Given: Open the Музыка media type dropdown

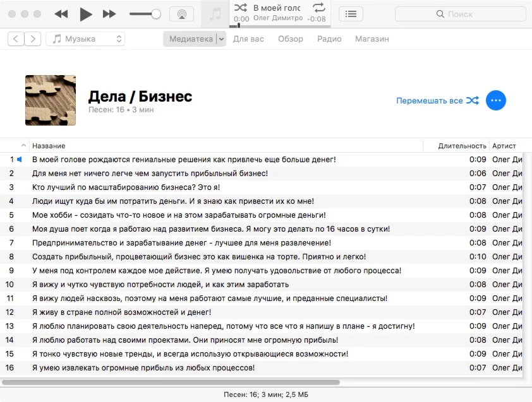Looking at the screenshot, I should click(85, 39).
